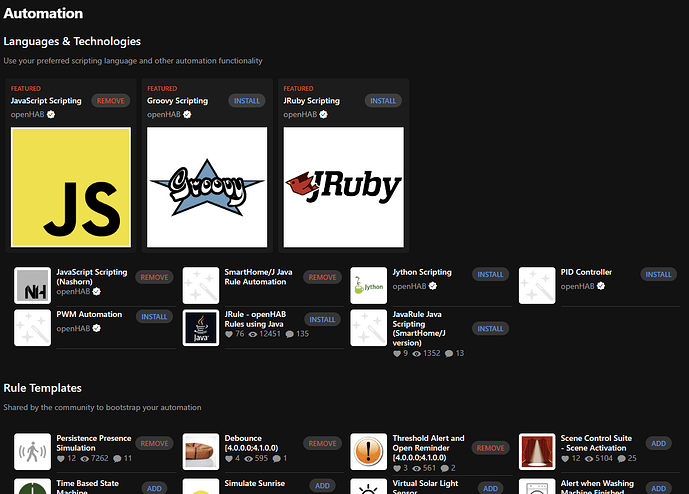Click the Languages & Technologies heading

coord(72,41)
